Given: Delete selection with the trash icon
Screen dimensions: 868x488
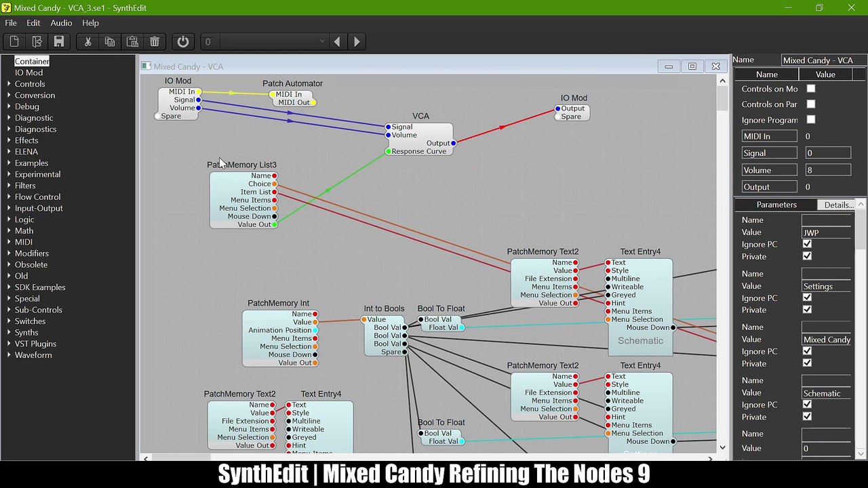Looking at the screenshot, I should coord(155,41).
